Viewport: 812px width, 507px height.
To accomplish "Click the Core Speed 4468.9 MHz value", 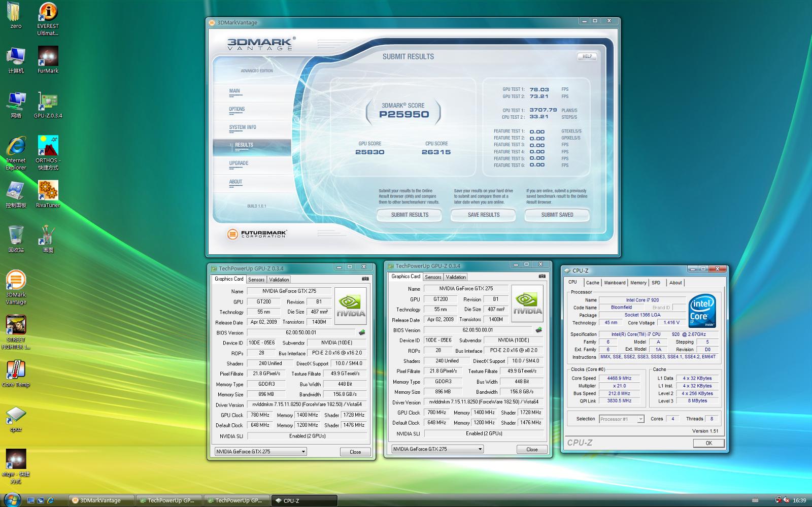I will [x=619, y=378].
